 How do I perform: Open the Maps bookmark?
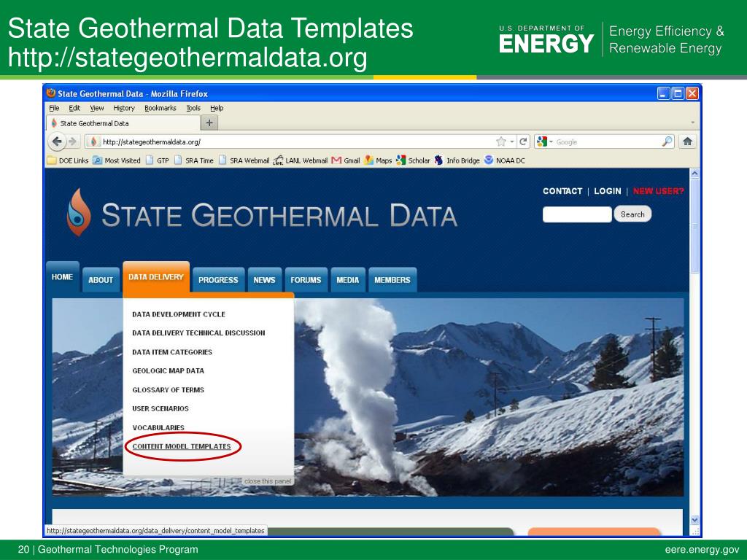tap(378, 160)
